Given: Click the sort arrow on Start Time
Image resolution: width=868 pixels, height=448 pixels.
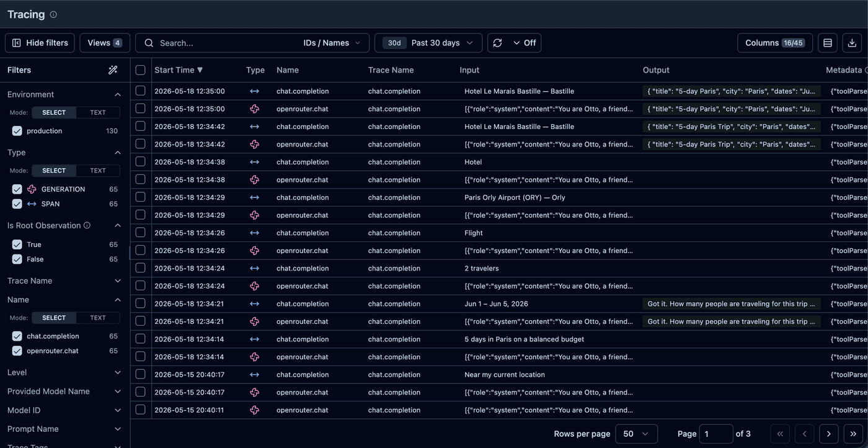Looking at the screenshot, I should 200,70.
